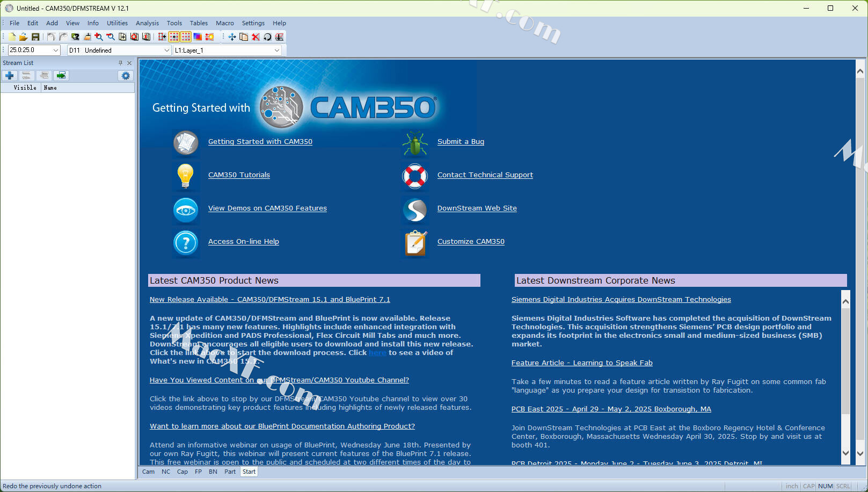
Task: Click the Redo arrow icon
Action: click(63, 37)
